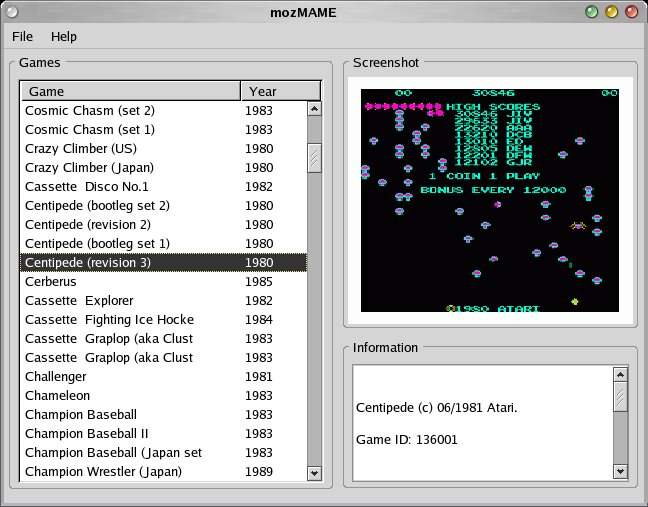Select Cerberus in the games list
648x507 pixels.
(x=164, y=282)
